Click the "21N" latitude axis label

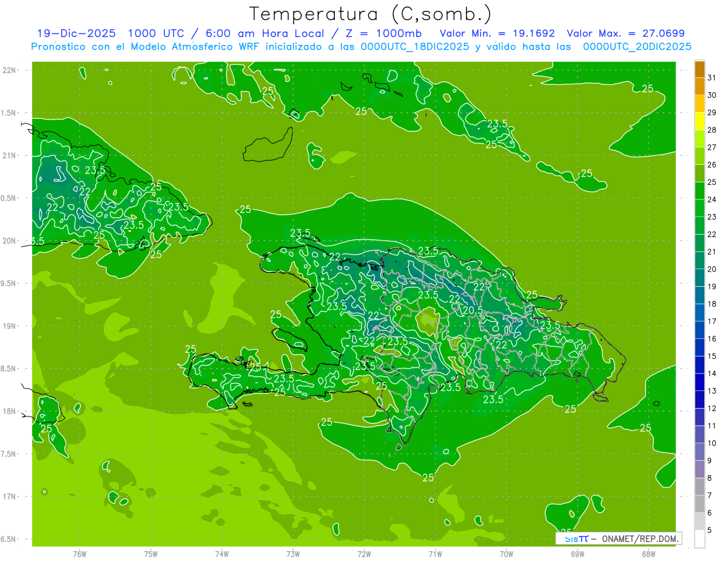[9, 155]
